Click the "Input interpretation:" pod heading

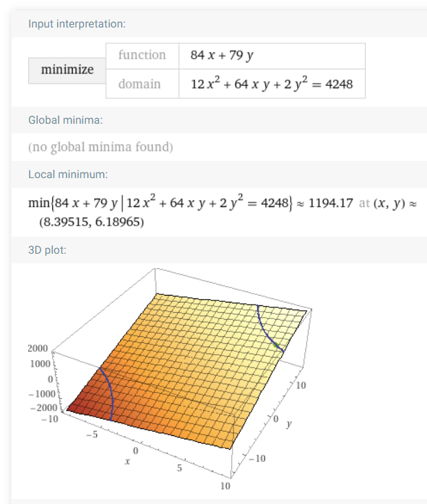click(77, 24)
